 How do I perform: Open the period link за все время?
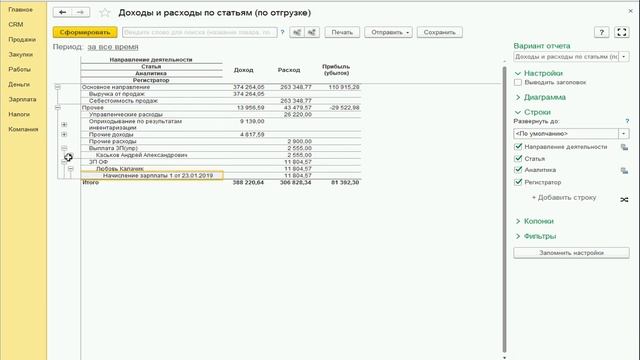point(113,47)
